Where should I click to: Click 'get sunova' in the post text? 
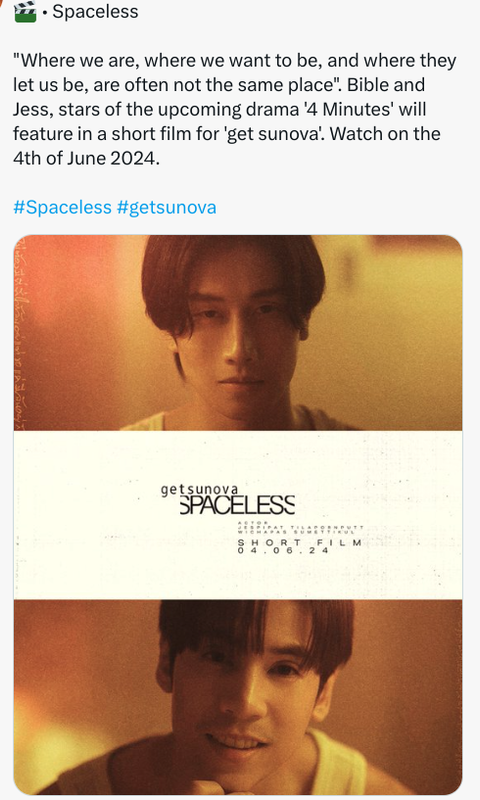tap(274, 134)
